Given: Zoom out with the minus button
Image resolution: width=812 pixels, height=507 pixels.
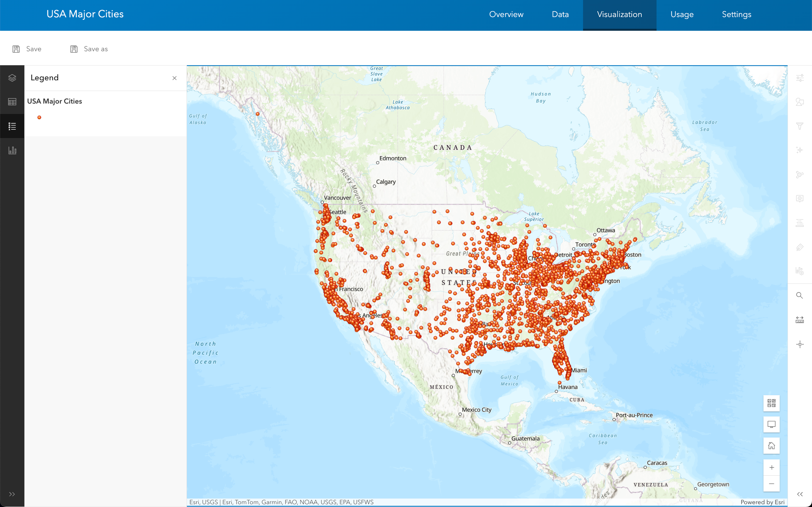Looking at the screenshot, I should pos(771,484).
